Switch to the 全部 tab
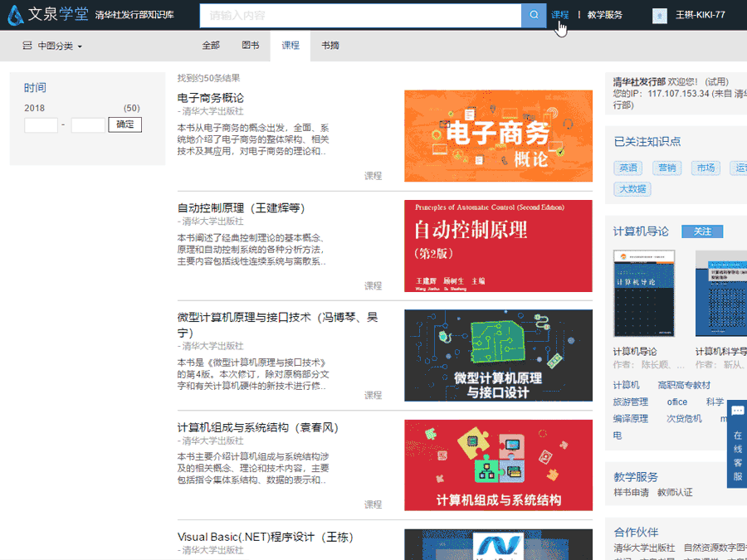The height and width of the screenshot is (560, 747). tap(211, 46)
